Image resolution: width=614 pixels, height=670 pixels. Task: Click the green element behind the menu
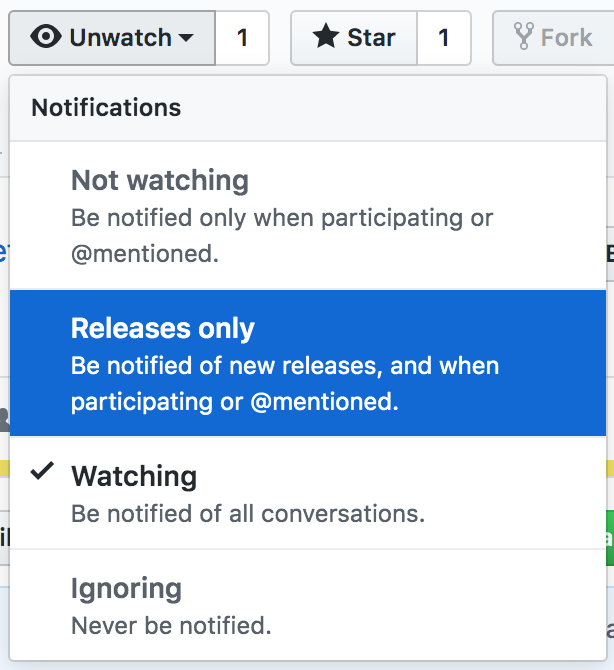(x=610, y=538)
